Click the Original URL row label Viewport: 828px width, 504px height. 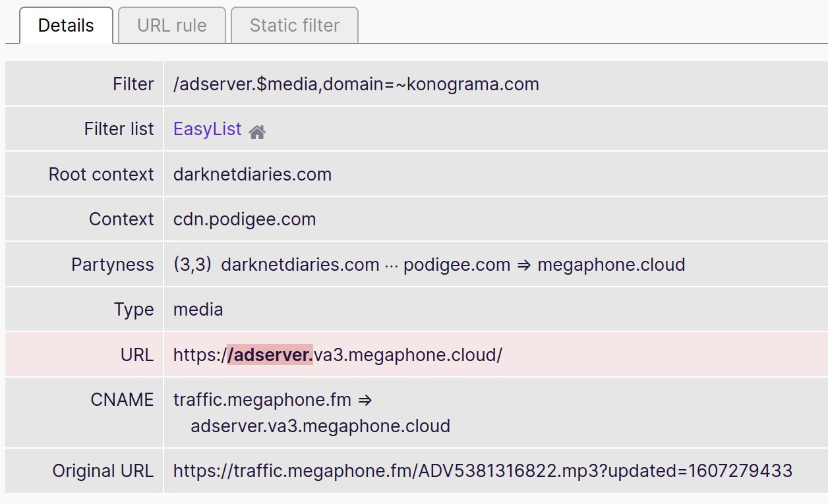pyautogui.click(x=103, y=471)
